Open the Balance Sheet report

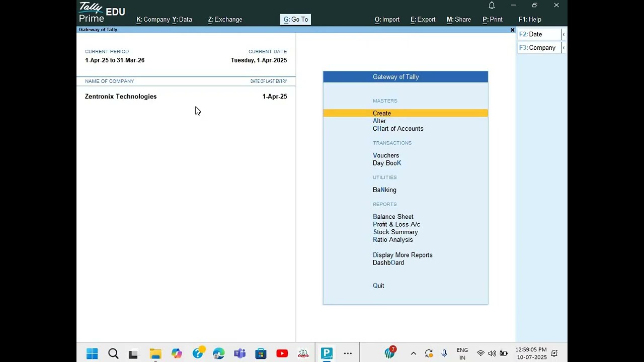(x=393, y=217)
